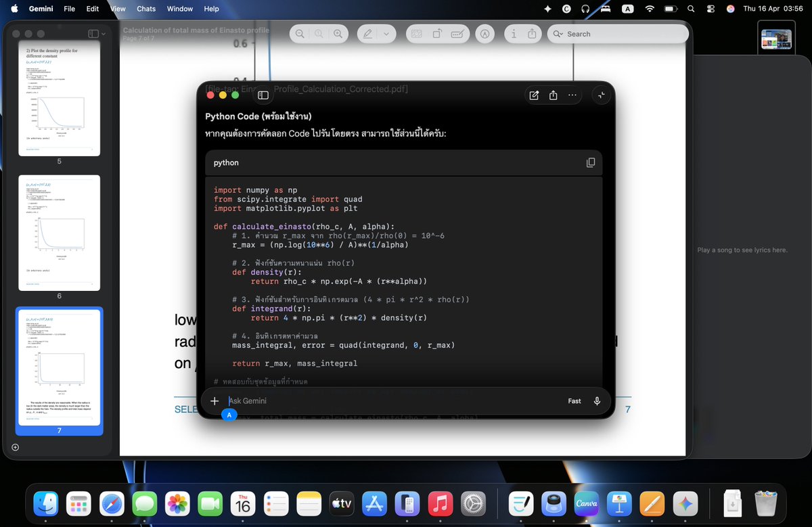Add an attachment with the plus button
The width and height of the screenshot is (812, 527).
[x=215, y=401]
